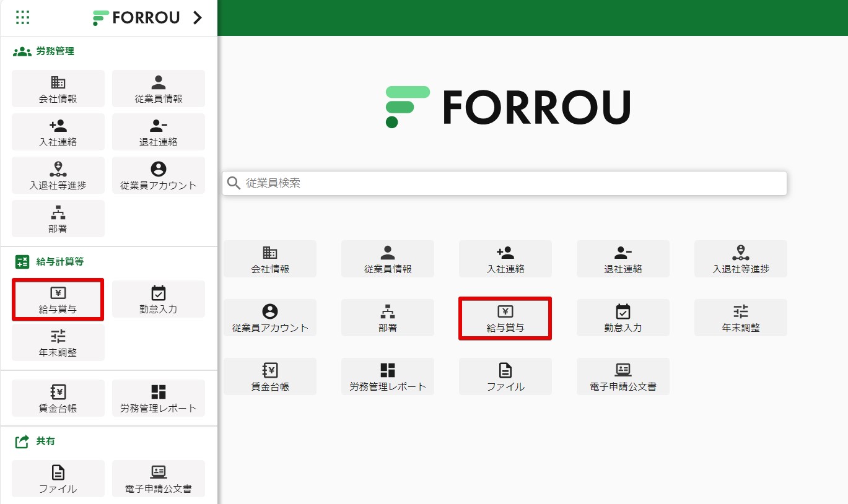Open 勤怠入力 tile on main dashboard
The image size is (848, 504).
coord(623,318)
